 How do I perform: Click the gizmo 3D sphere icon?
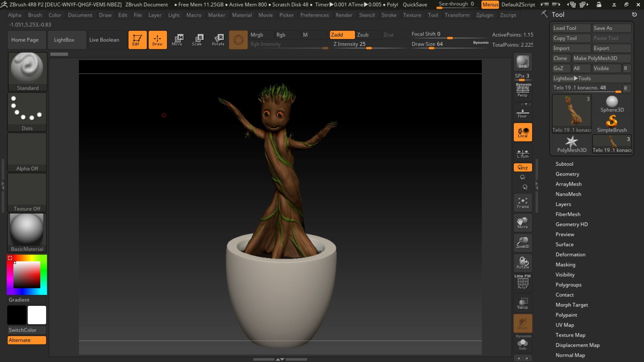[238, 40]
